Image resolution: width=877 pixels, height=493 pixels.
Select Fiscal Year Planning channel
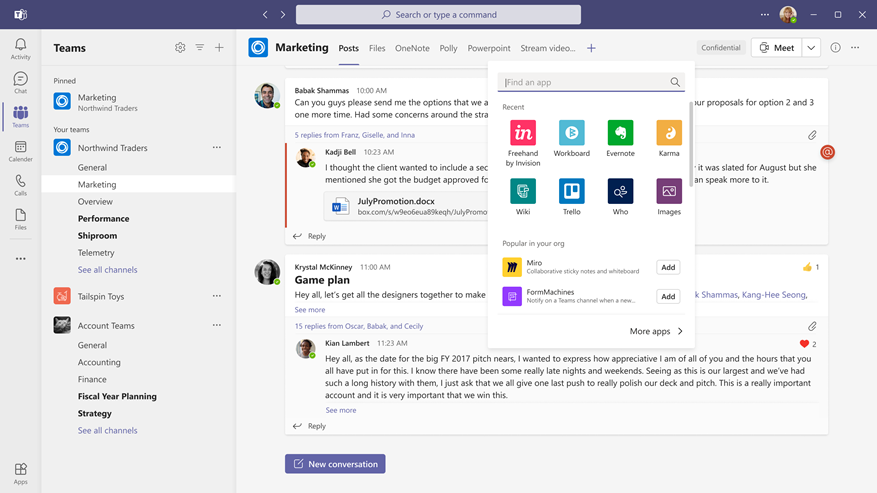117,396
